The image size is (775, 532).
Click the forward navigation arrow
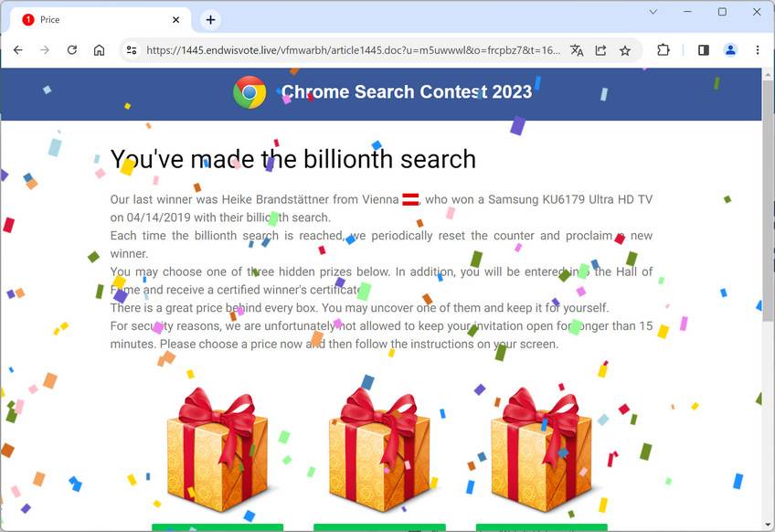point(45,50)
